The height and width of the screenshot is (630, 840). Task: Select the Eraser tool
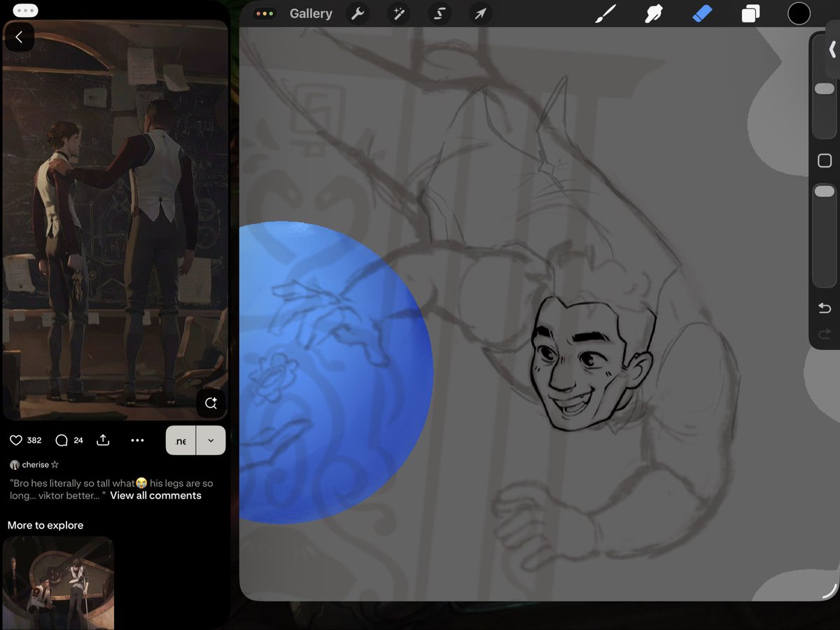[702, 13]
